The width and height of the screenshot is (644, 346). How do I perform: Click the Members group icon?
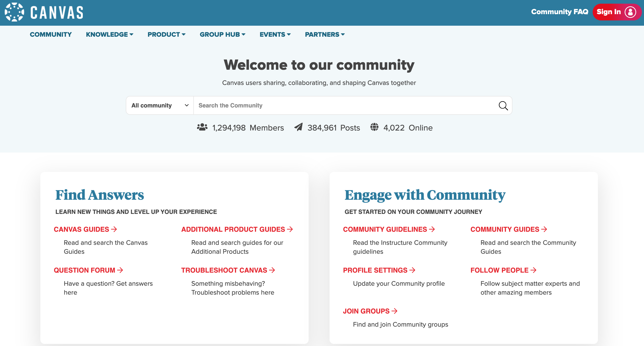pos(202,127)
